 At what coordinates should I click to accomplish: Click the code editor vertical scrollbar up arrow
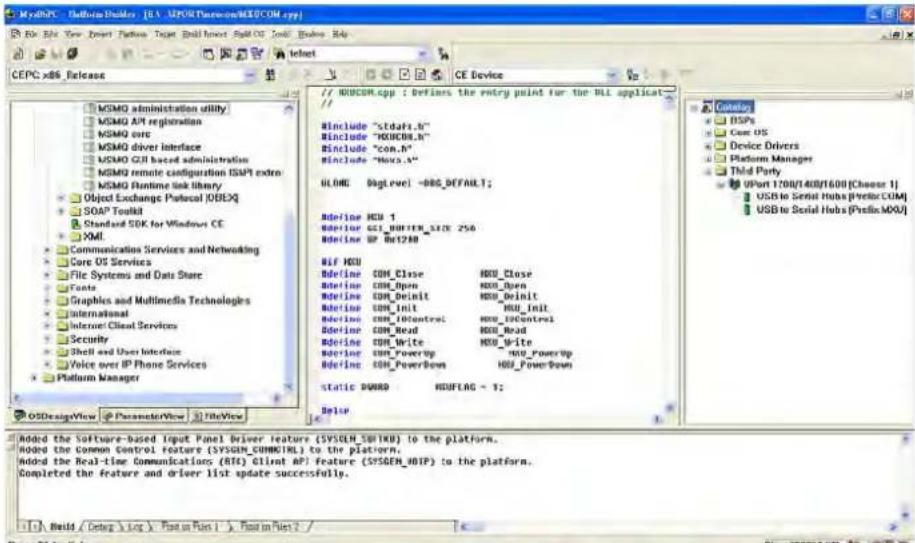pos(669,100)
